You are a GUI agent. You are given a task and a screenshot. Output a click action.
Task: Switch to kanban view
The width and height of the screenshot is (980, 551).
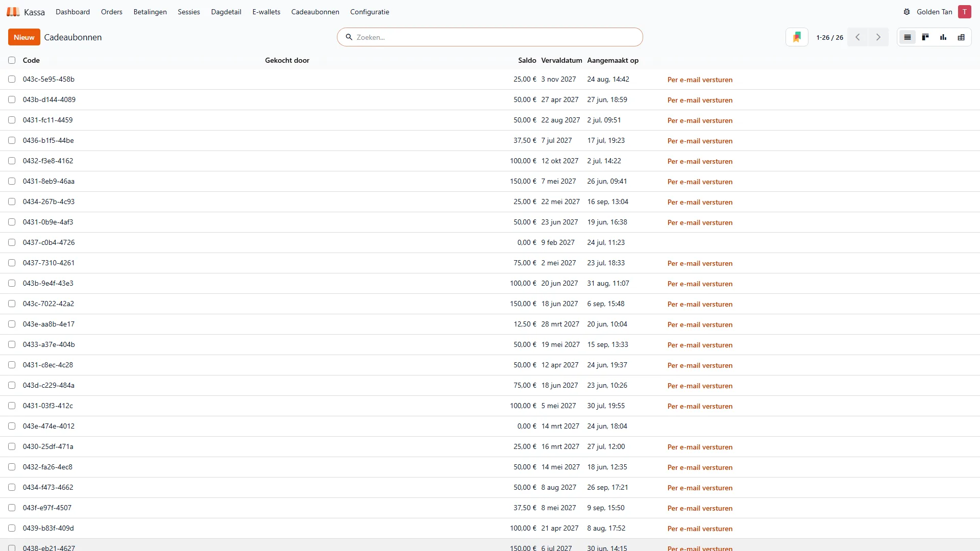click(x=925, y=37)
